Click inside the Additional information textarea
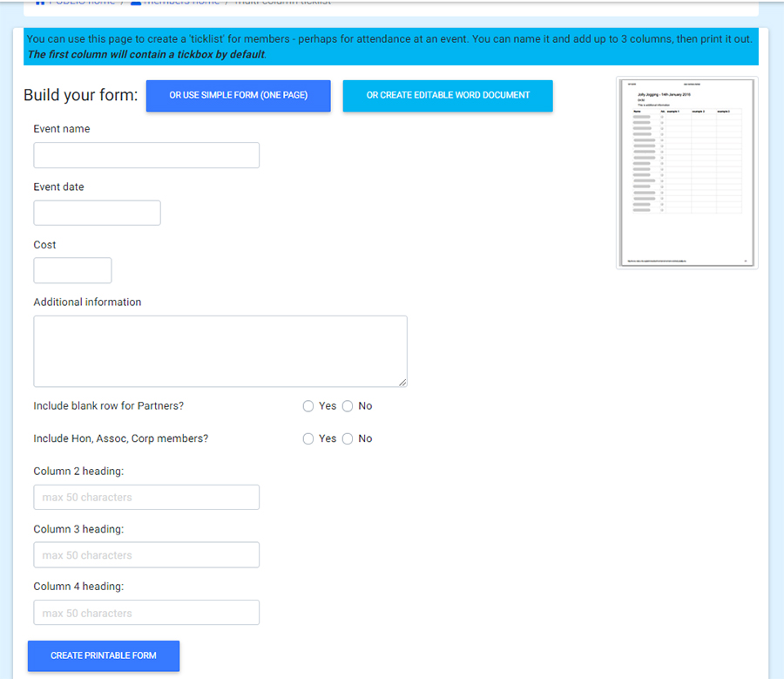The height and width of the screenshot is (679, 784). 220,351
